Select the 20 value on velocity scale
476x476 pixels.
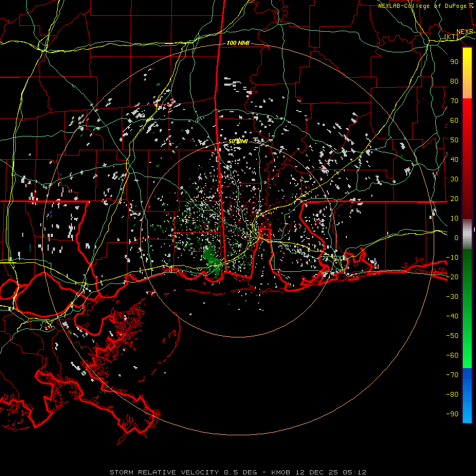point(454,198)
